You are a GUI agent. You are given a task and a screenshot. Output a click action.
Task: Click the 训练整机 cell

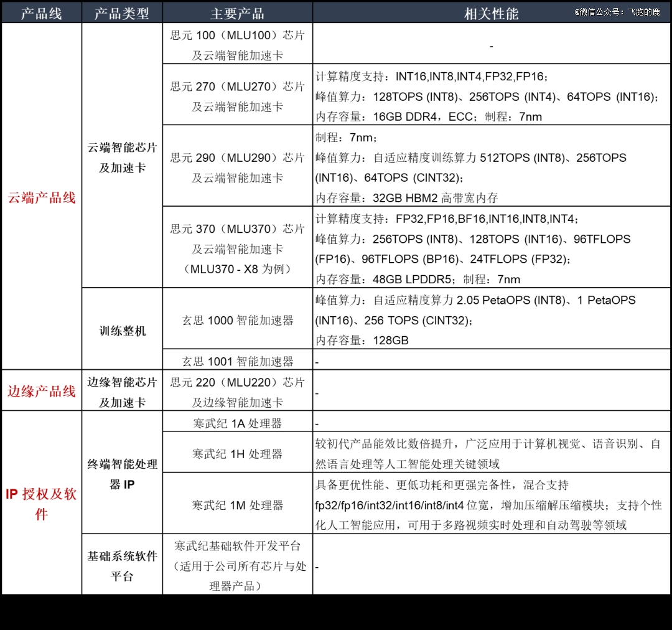(x=122, y=329)
